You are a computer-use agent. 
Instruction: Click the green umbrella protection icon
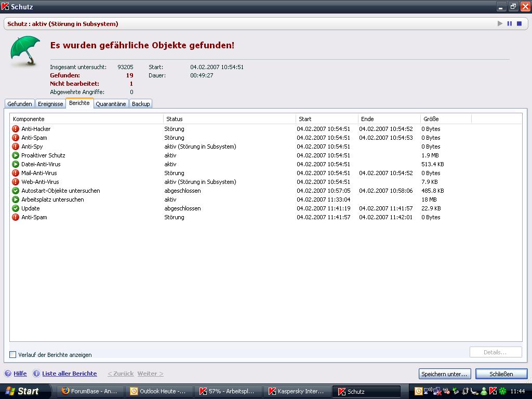tap(25, 51)
